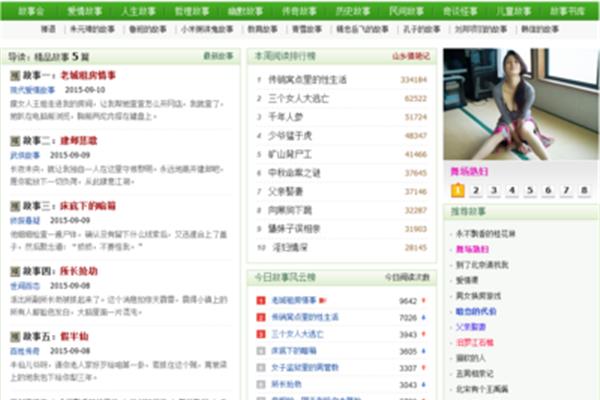Open weekly rank 5 story 矿山背尸工

tap(290, 154)
